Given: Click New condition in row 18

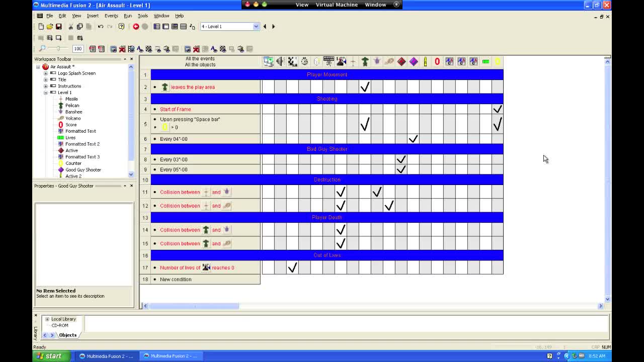Looking at the screenshot, I should (176, 280).
